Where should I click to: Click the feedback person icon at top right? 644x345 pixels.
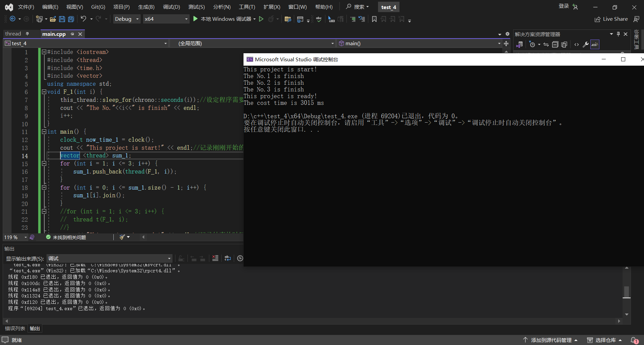(x=636, y=19)
